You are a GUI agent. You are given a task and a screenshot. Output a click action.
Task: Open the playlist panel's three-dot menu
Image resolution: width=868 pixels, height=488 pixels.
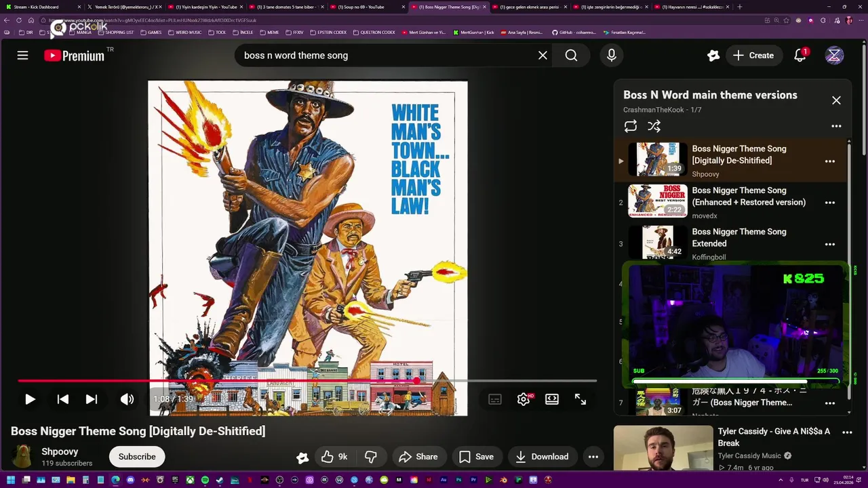tap(836, 126)
